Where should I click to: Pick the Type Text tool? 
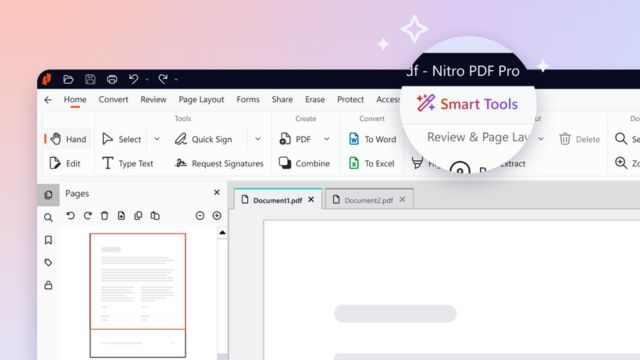coord(127,163)
